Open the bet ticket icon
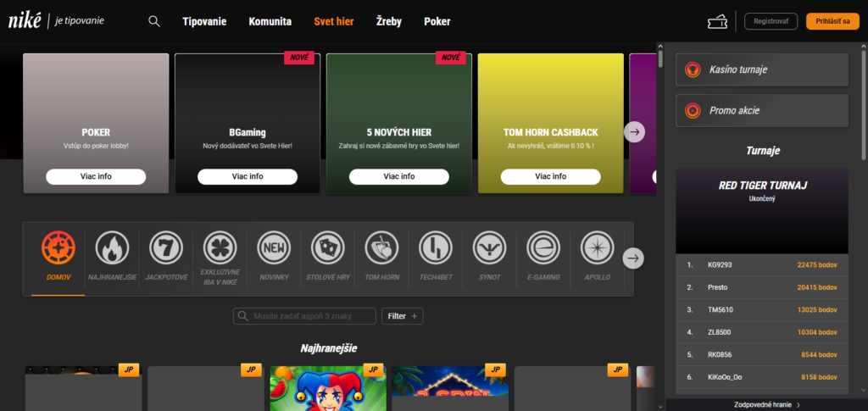The width and height of the screenshot is (868, 411). (717, 21)
